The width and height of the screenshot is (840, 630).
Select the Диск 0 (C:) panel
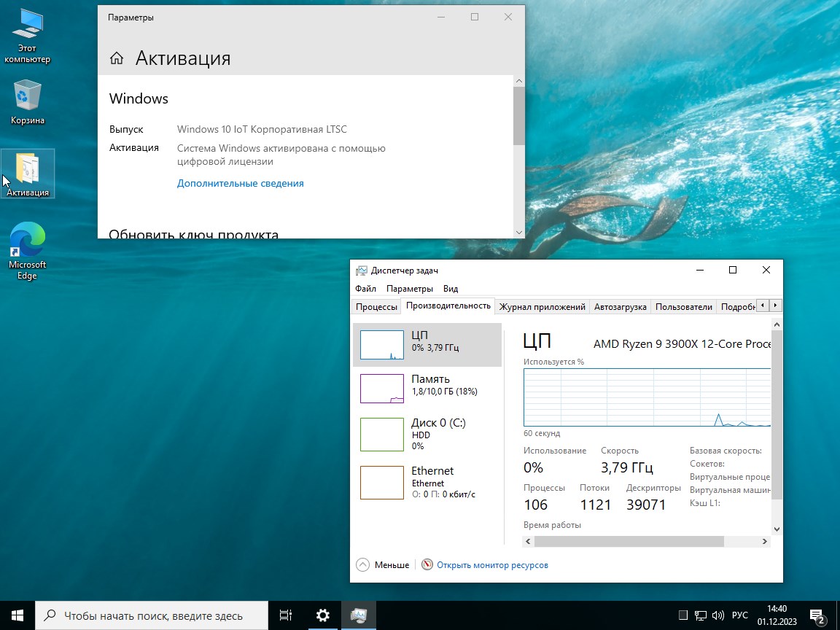(x=428, y=434)
